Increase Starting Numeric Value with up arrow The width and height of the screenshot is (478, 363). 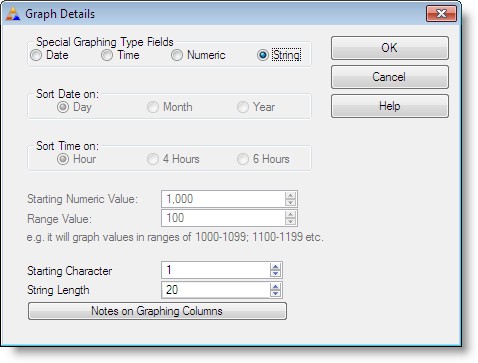point(290,196)
